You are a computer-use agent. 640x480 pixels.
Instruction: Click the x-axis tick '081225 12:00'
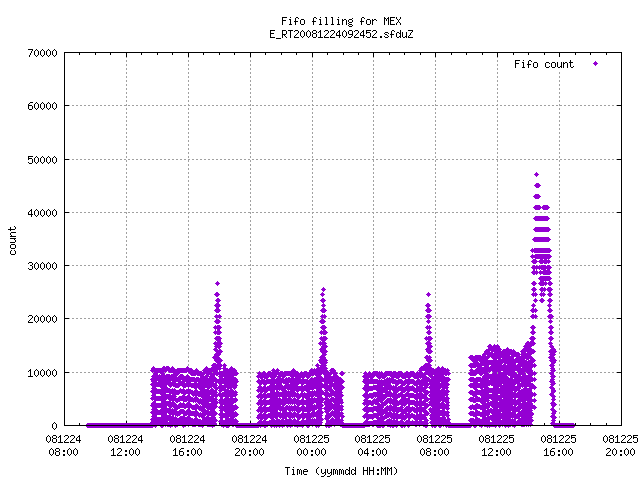pos(497,446)
